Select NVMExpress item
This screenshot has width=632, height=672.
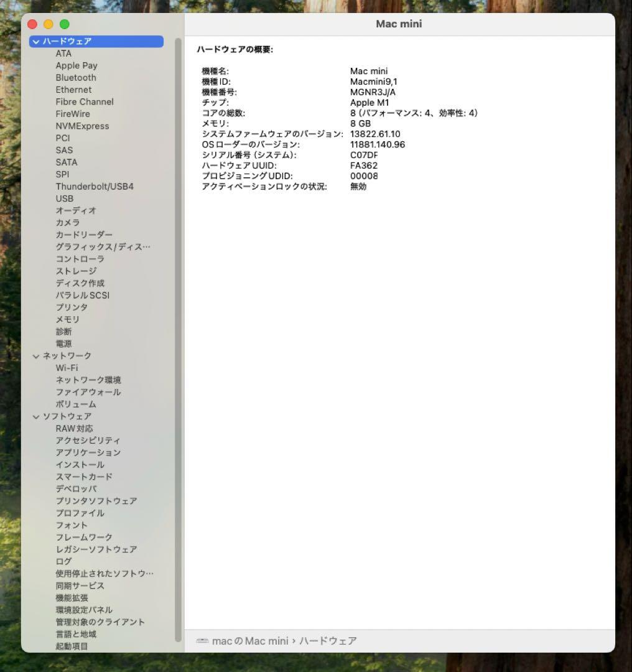[82, 126]
